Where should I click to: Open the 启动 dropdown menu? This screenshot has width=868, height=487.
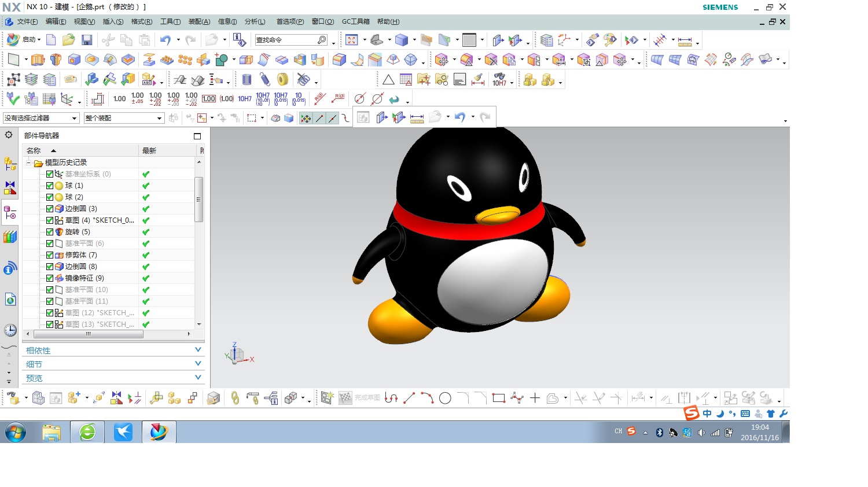click(x=24, y=40)
